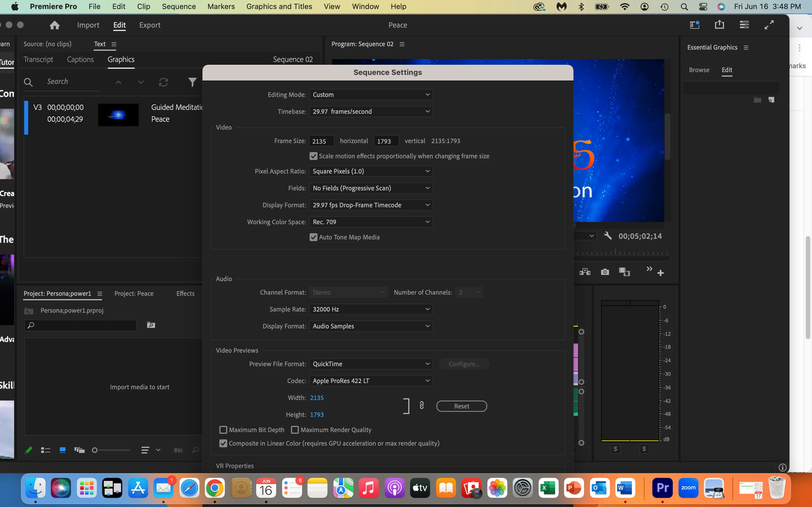812x507 pixels.
Task: Switch to the Captions tab
Action: tap(80, 59)
